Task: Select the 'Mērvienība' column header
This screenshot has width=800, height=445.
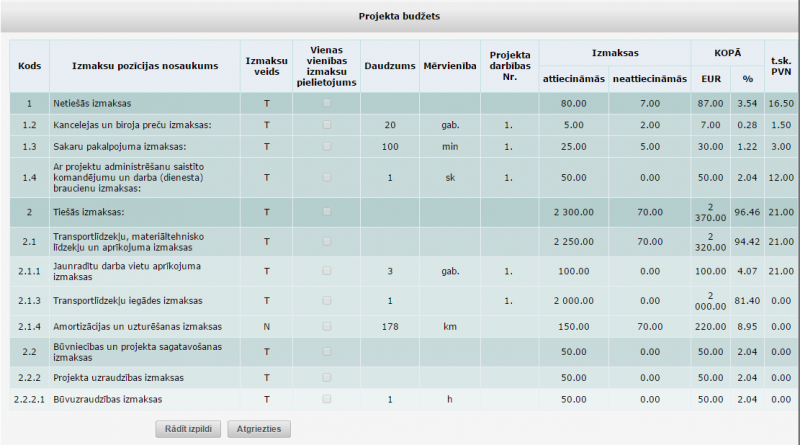Action: (449, 66)
